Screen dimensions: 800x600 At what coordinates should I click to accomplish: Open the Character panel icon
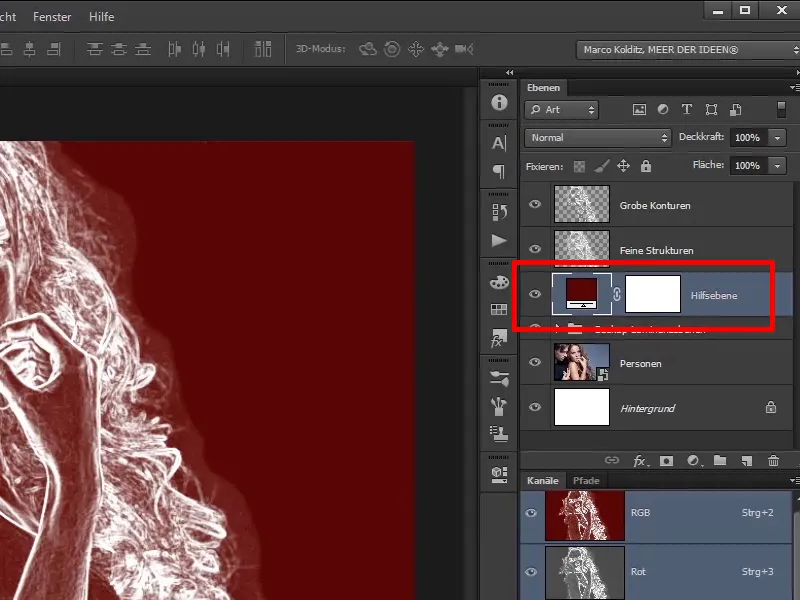click(499, 143)
